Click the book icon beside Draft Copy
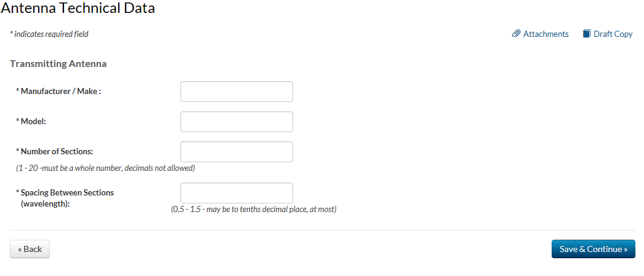This screenshot has width=644, height=276. click(x=587, y=34)
